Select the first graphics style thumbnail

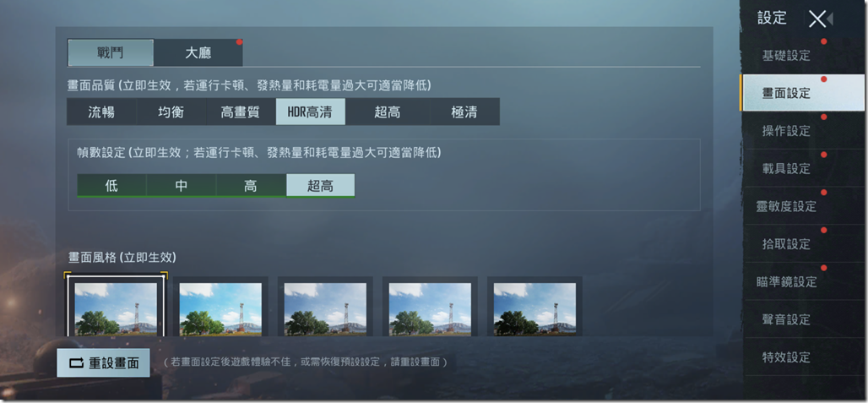click(116, 308)
